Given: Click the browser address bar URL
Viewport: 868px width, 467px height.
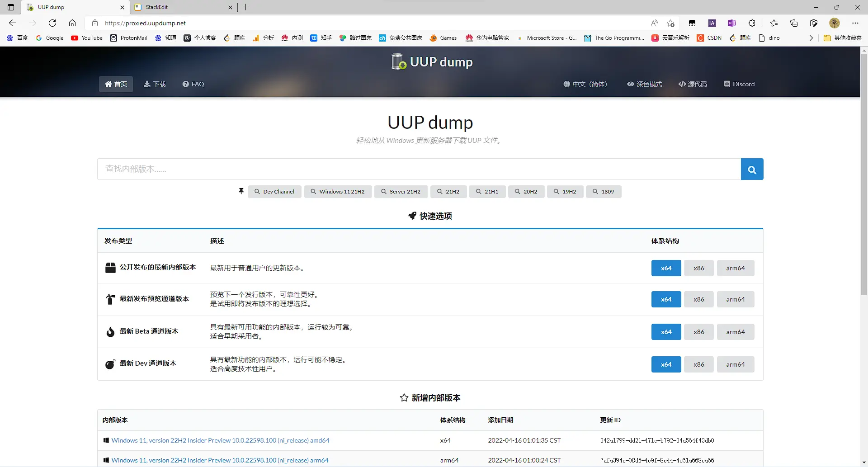Looking at the screenshot, I should click(x=145, y=23).
